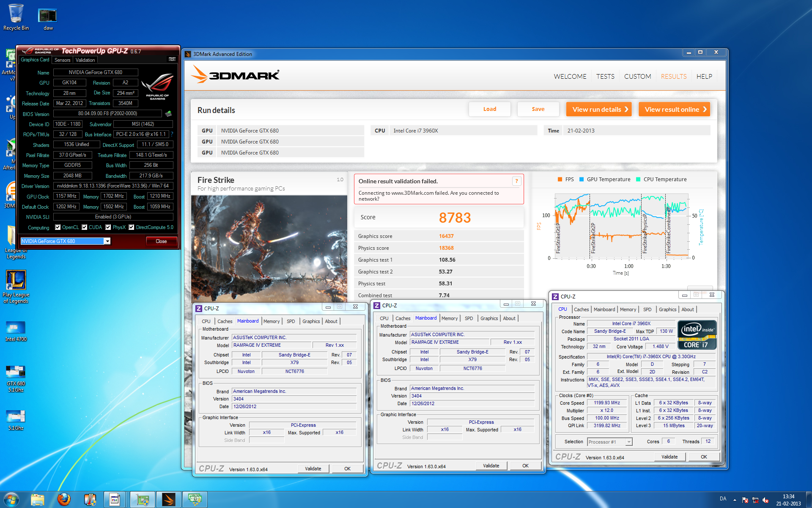Click the Bus Interface question mark icon

click(x=172, y=134)
